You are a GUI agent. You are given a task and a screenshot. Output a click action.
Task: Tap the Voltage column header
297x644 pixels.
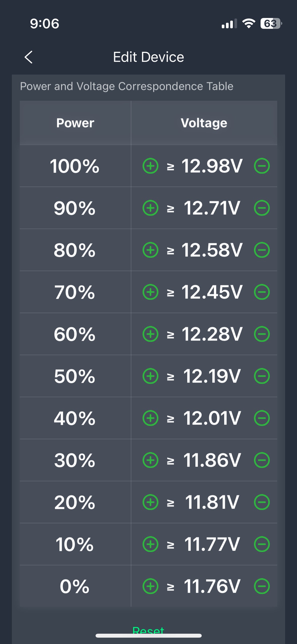[x=204, y=123]
